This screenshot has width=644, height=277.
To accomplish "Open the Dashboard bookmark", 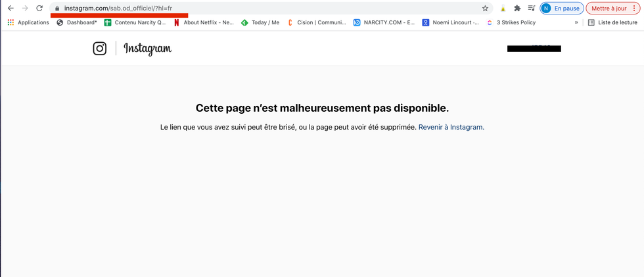I will tap(77, 22).
